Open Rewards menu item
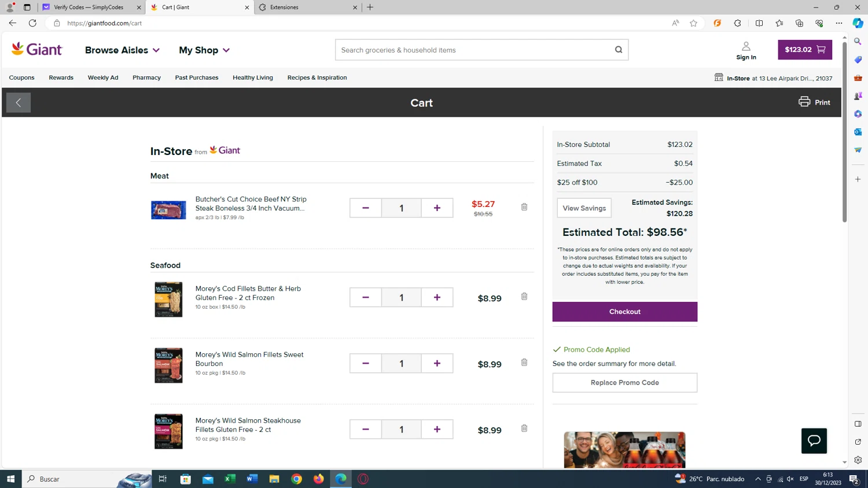The height and width of the screenshot is (488, 868). point(61,77)
